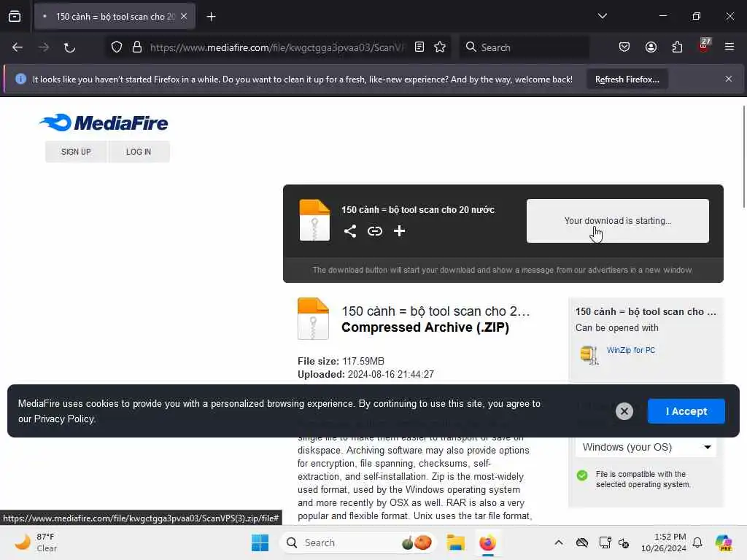Screen dimensions: 747x560
Task: Open File Explorer from taskbar
Action: [x=455, y=542]
